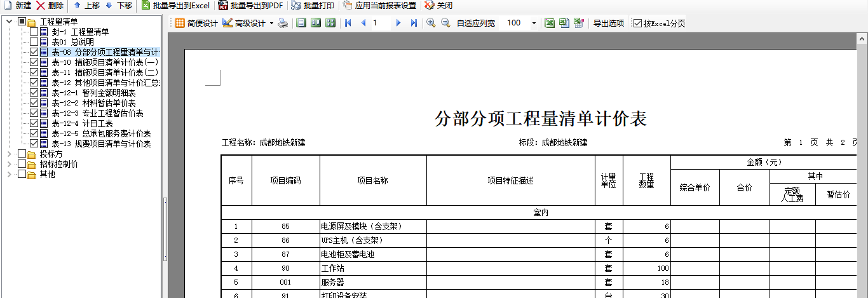
Task: Click the 工作站 row name cell
Action: (373, 269)
